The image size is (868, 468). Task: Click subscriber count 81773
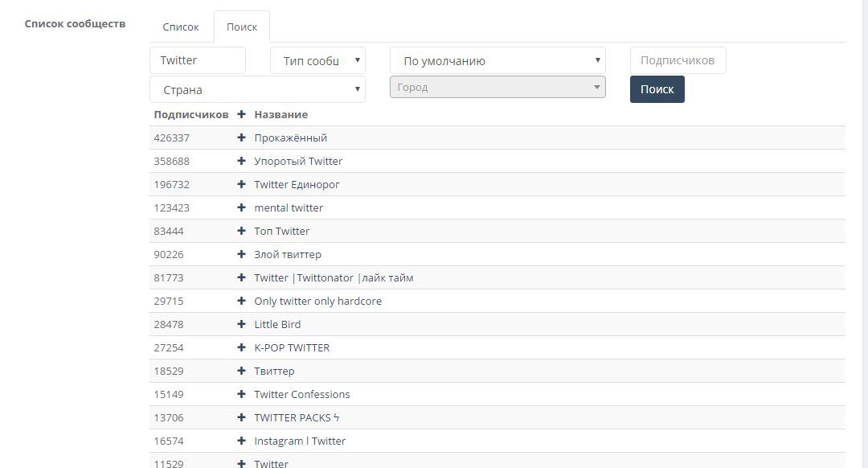pyautogui.click(x=169, y=277)
